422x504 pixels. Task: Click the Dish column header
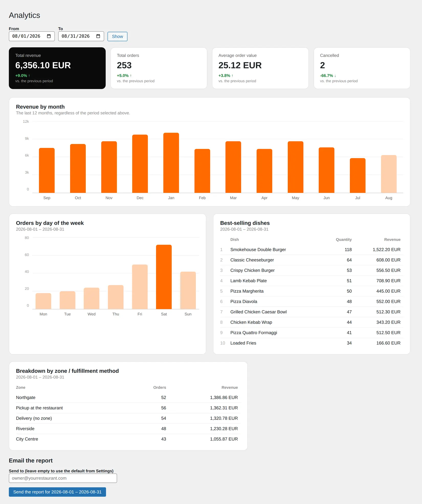click(235, 239)
